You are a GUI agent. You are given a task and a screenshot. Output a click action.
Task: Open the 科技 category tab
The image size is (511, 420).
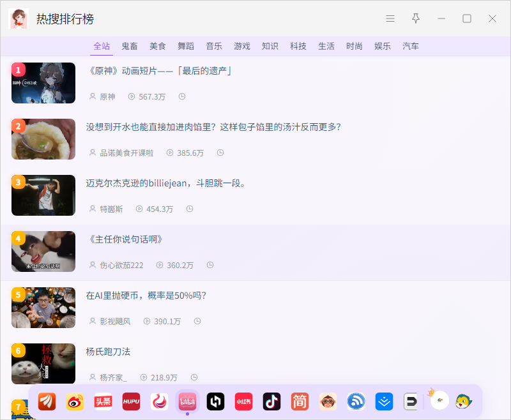298,46
